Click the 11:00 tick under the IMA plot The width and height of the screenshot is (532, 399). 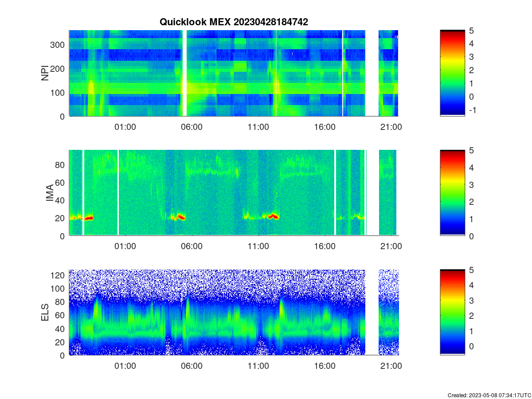click(x=258, y=246)
